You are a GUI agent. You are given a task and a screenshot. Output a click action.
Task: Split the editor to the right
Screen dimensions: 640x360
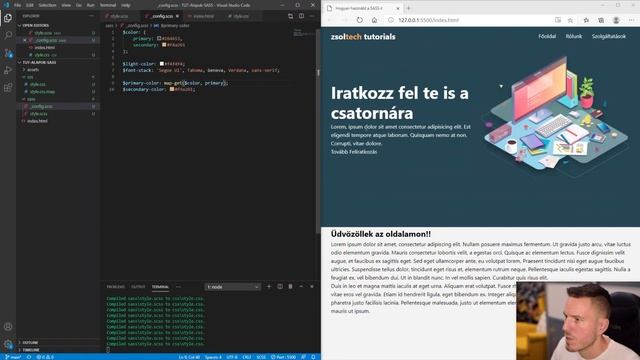pyautogui.click(x=301, y=16)
